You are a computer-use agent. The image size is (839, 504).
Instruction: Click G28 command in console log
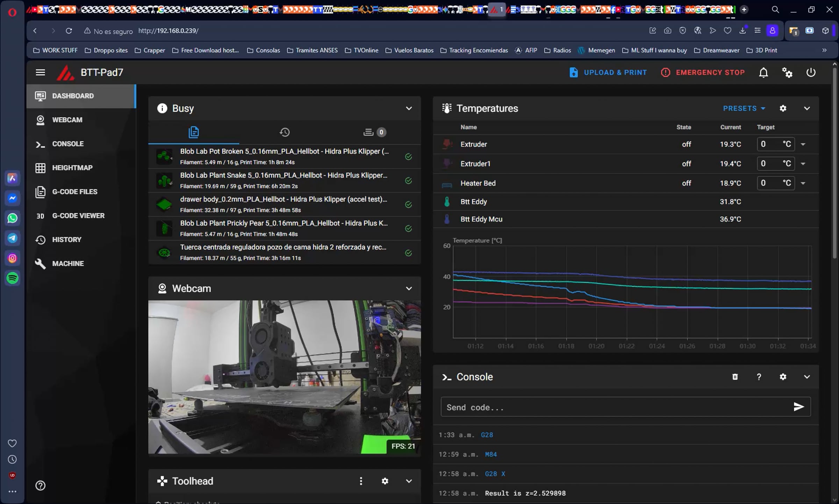[x=487, y=435]
